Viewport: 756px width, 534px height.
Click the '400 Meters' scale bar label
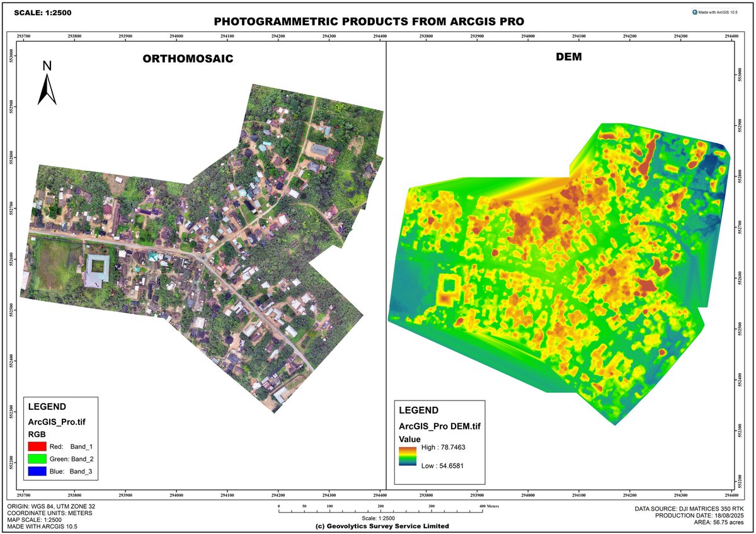[490, 506]
